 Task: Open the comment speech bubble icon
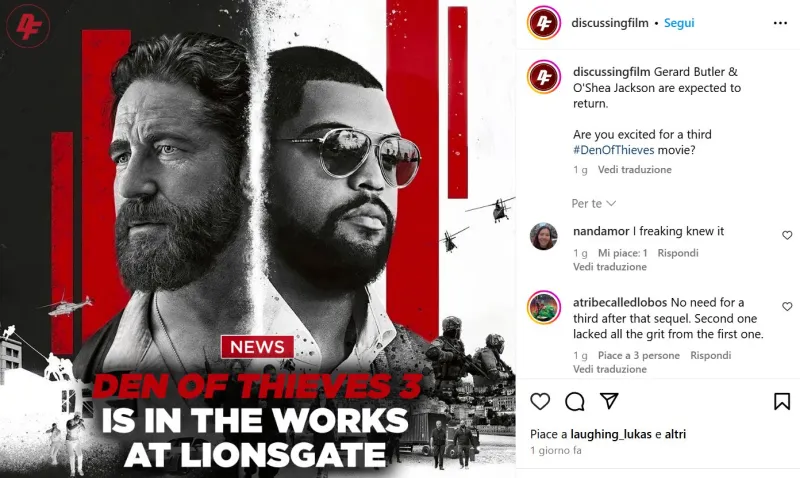(574, 401)
